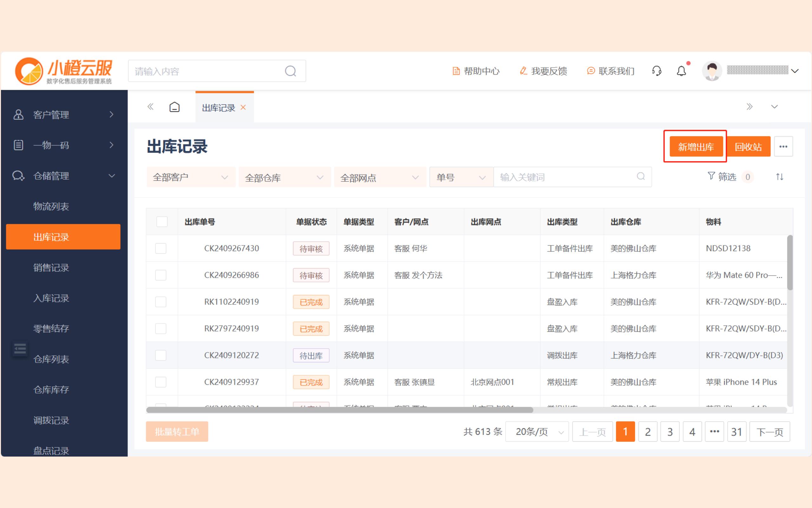
Task: Click the search magnifier in top search box
Action: click(290, 71)
